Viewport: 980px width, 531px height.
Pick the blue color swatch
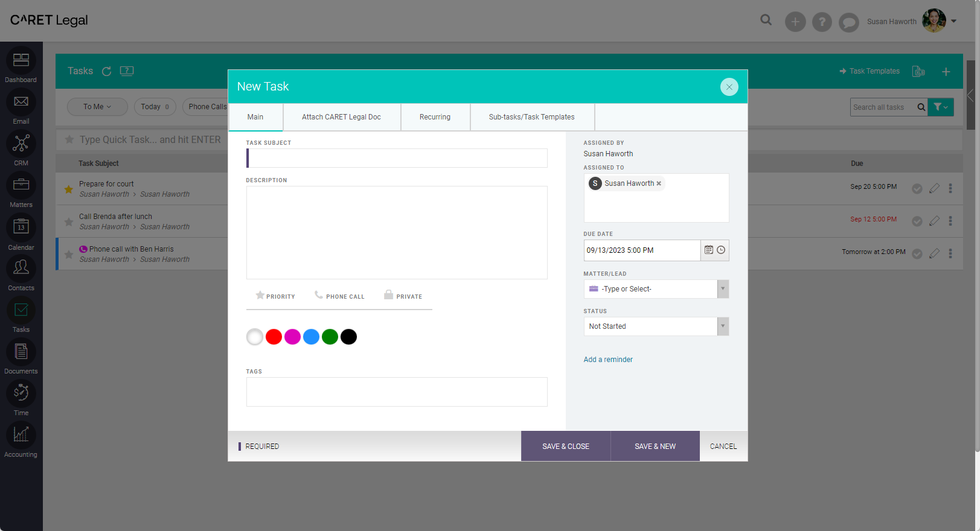click(311, 337)
